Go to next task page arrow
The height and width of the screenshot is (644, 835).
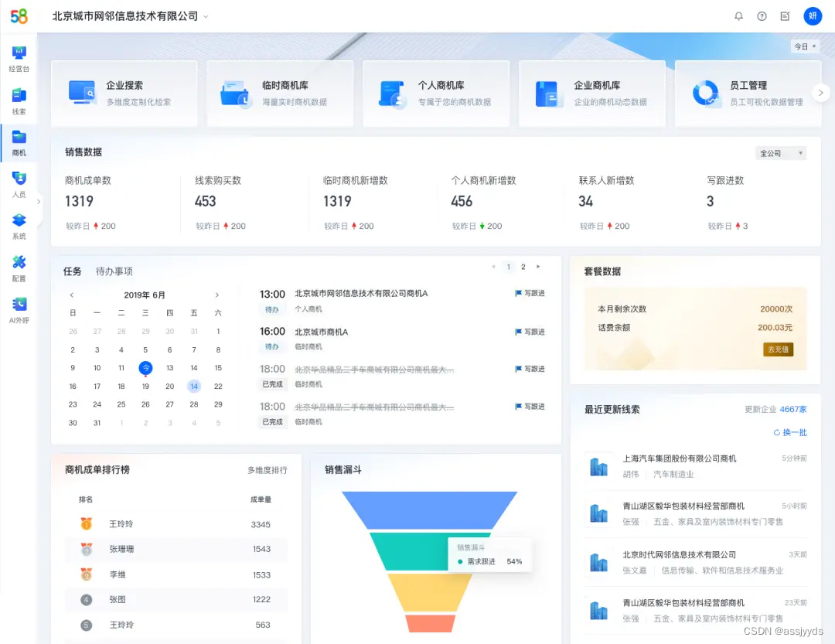point(538,267)
